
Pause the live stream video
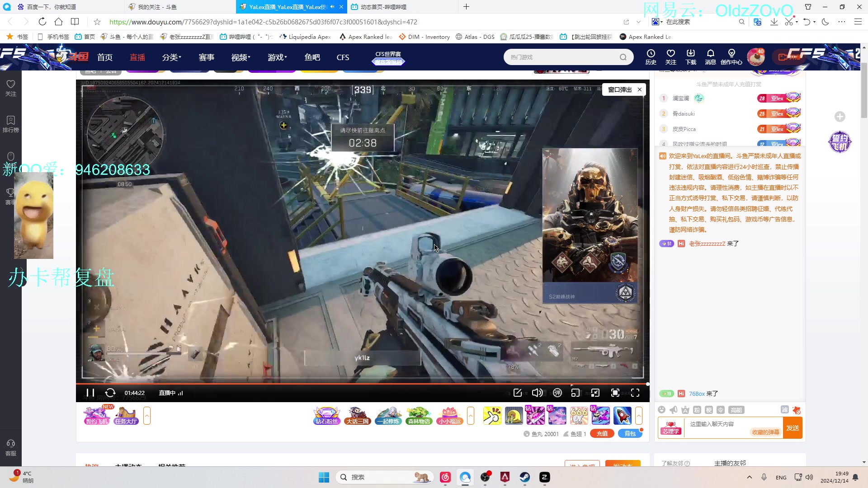click(90, 393)
